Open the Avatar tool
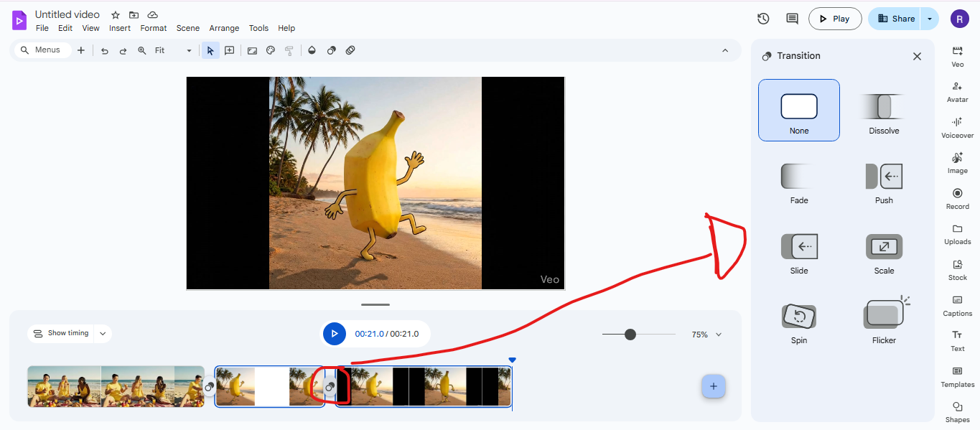The image size is (980, 430). point(957,91)
